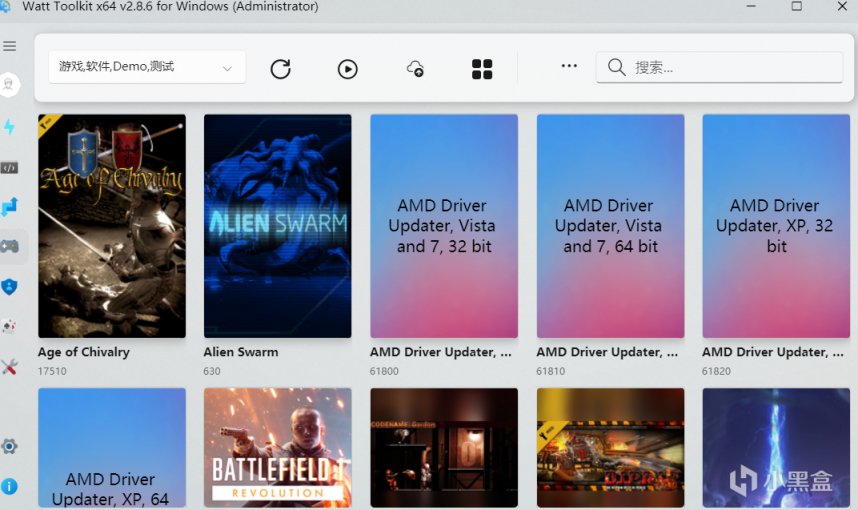Open the game library controller icon
The width and height of the screenshot is (858, 510).
point(9,247)
